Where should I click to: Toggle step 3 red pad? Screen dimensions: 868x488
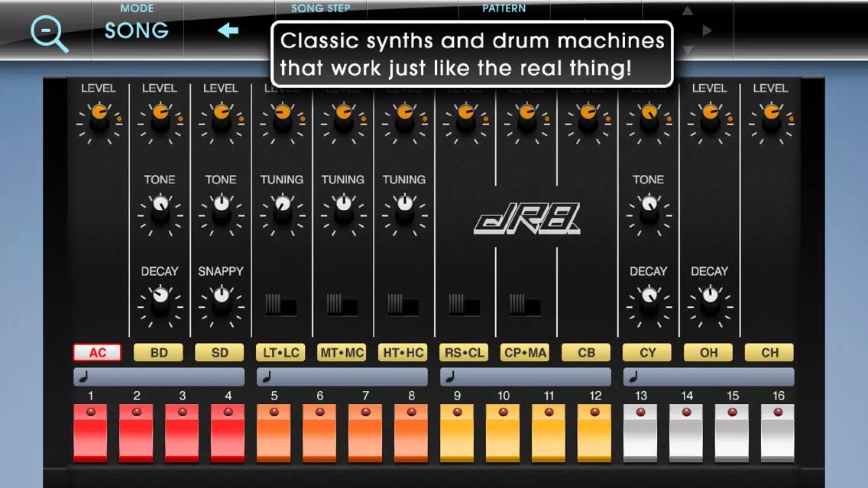(182, 433)
